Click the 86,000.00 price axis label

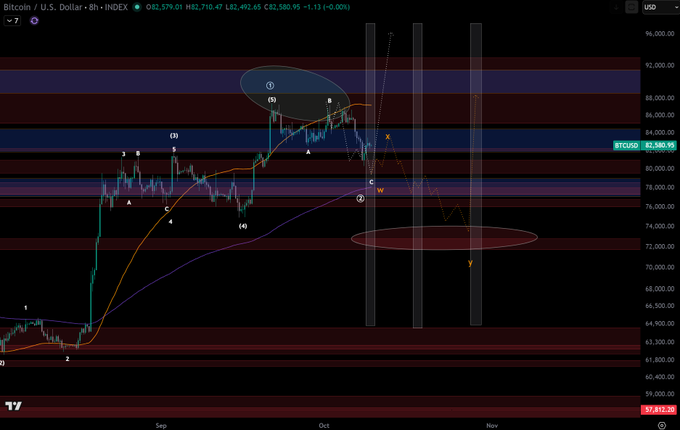click(660, 115)
